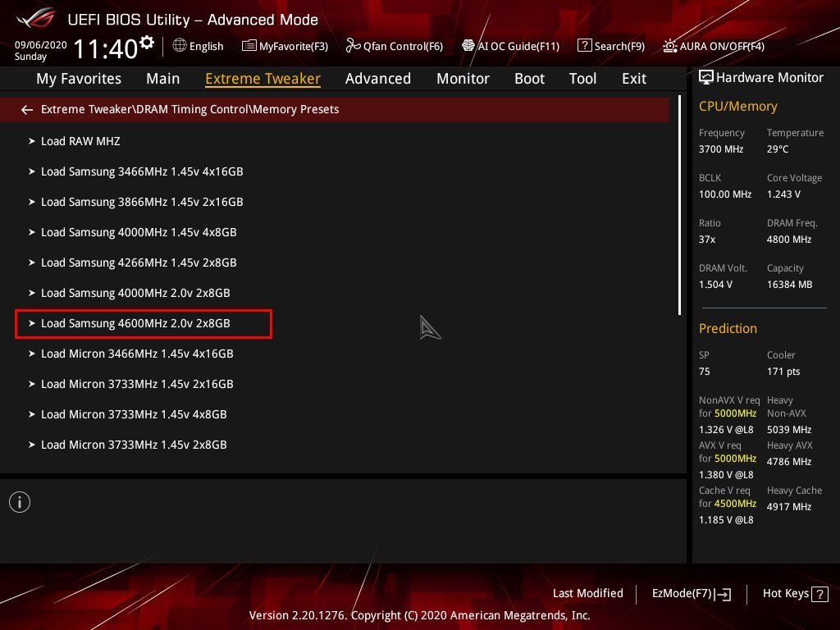Click the Cooler 171 pts value

point(783,372)
